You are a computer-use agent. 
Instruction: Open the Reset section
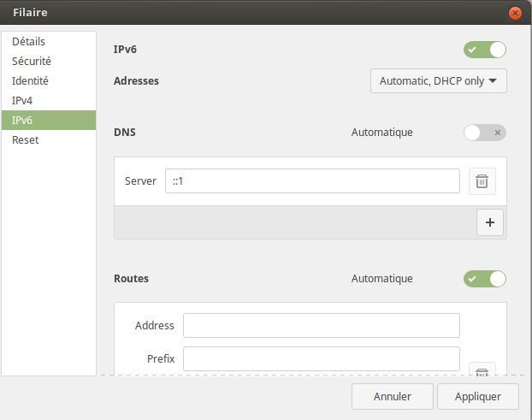(x=49, y=140)
